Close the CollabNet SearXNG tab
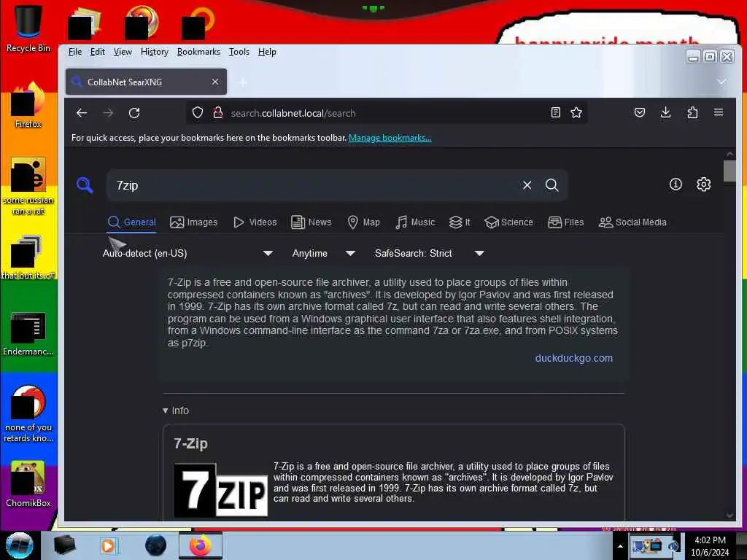Image resolution: width=747 pixels, height=560 pixels. pyautogui.click(x=215, y=82)
